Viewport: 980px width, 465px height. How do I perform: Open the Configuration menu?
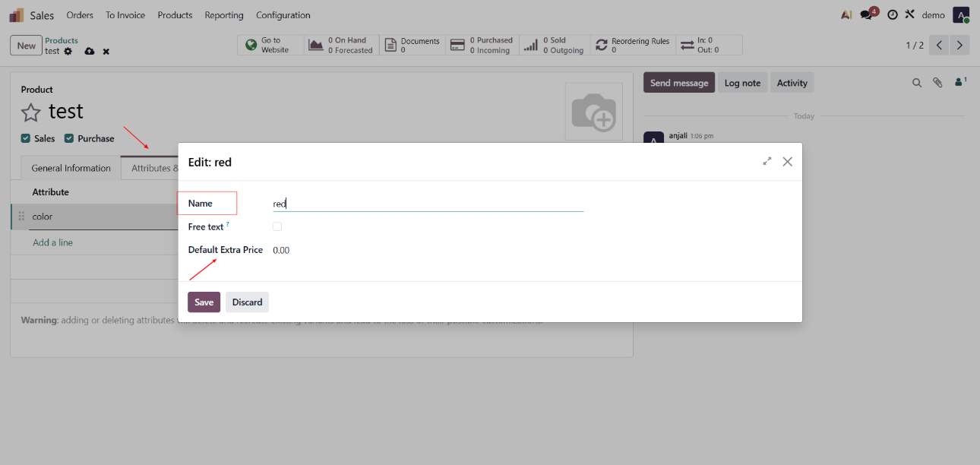coord(283,15)
